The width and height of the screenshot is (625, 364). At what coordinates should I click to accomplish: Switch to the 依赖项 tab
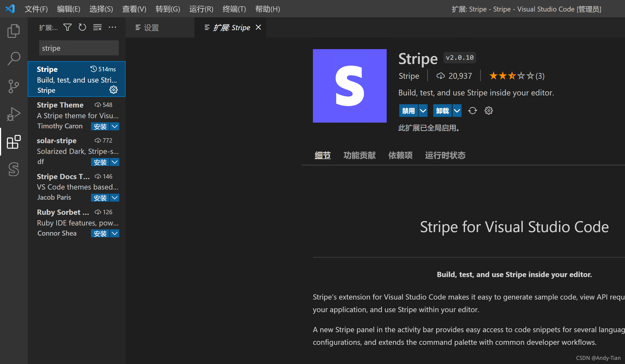coord(400,155)
